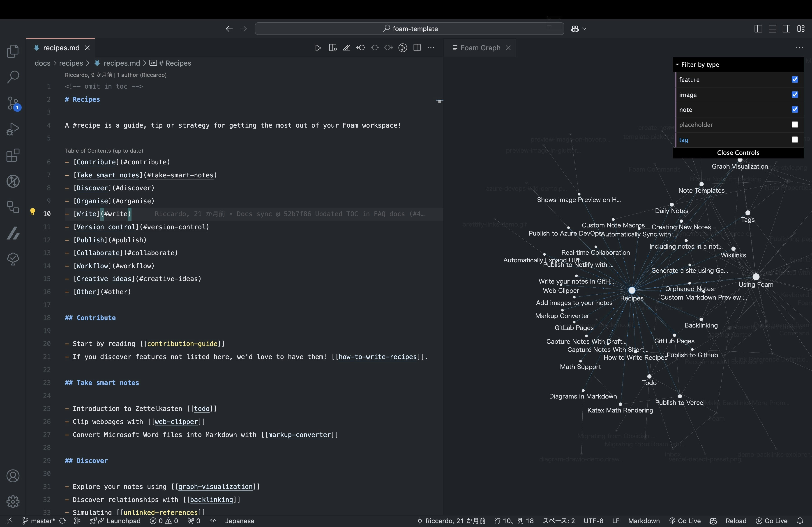Switch to the recipes.md tab
This screenshot has width=812, height=527.
[61, 48]
